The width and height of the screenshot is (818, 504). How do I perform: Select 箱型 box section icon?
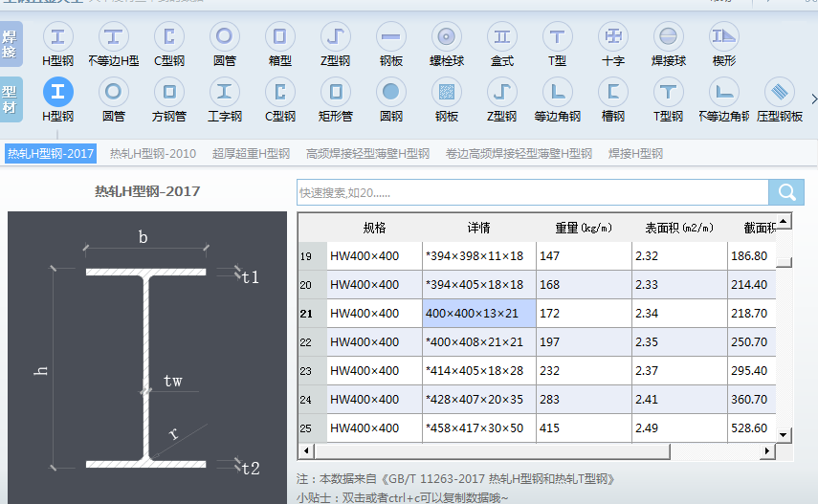tap(279, 37)
